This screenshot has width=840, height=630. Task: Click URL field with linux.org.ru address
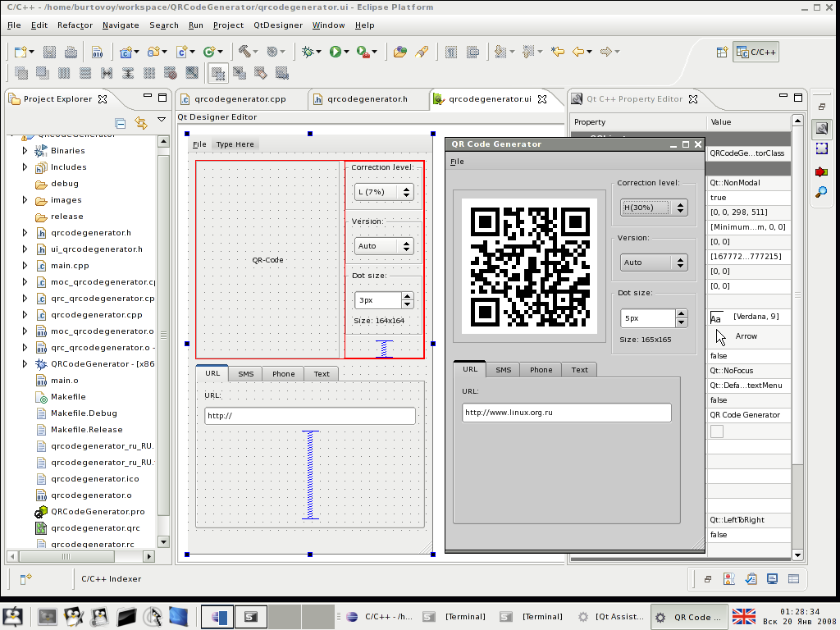tap(566, 413)
